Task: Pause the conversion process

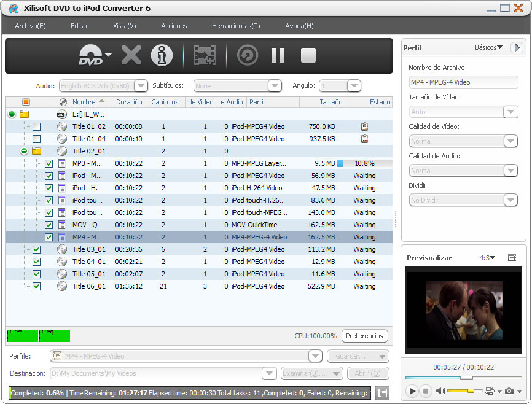Action: (x=278, y=55)
